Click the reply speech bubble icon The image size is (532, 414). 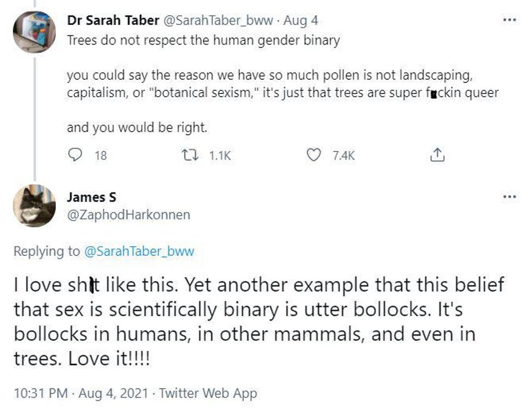74,155
